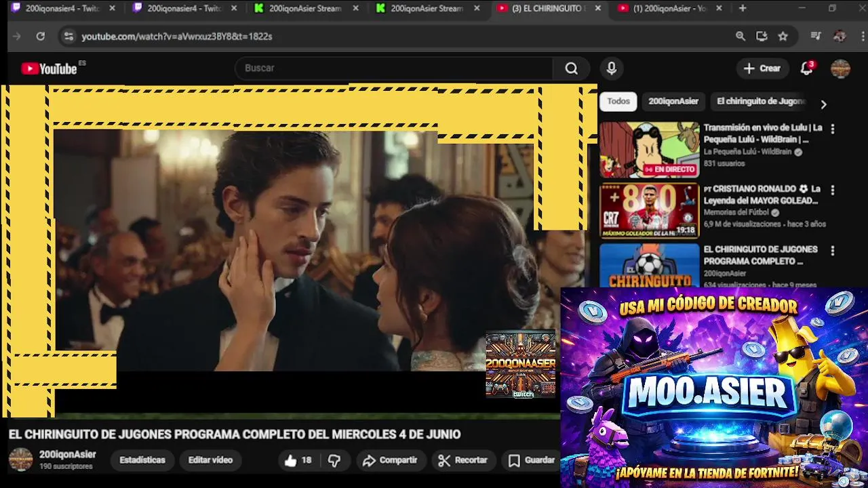Viewport: 868px width, 488px height.
Task: Click the YouTube Buscar search field
Action: 393,68
